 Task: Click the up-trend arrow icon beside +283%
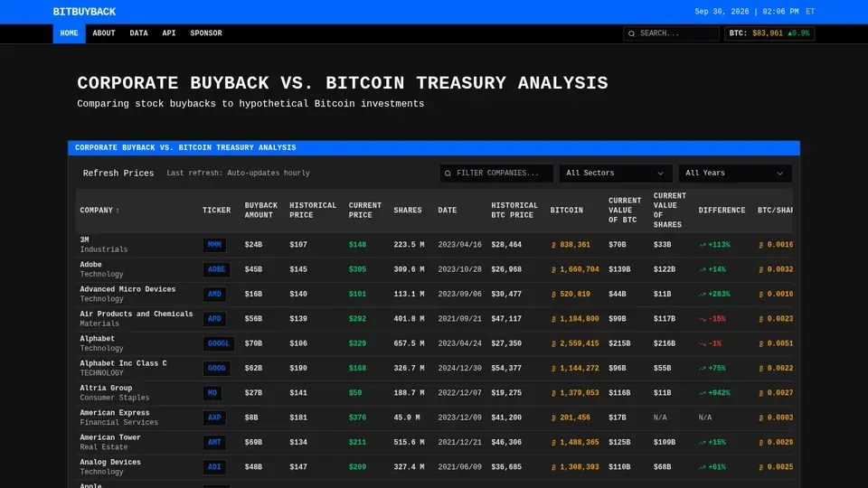[x=703, y=295]
